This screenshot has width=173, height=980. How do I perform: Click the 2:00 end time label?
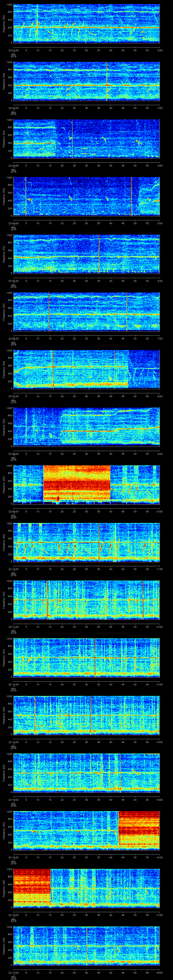click(x=160, y=50)
